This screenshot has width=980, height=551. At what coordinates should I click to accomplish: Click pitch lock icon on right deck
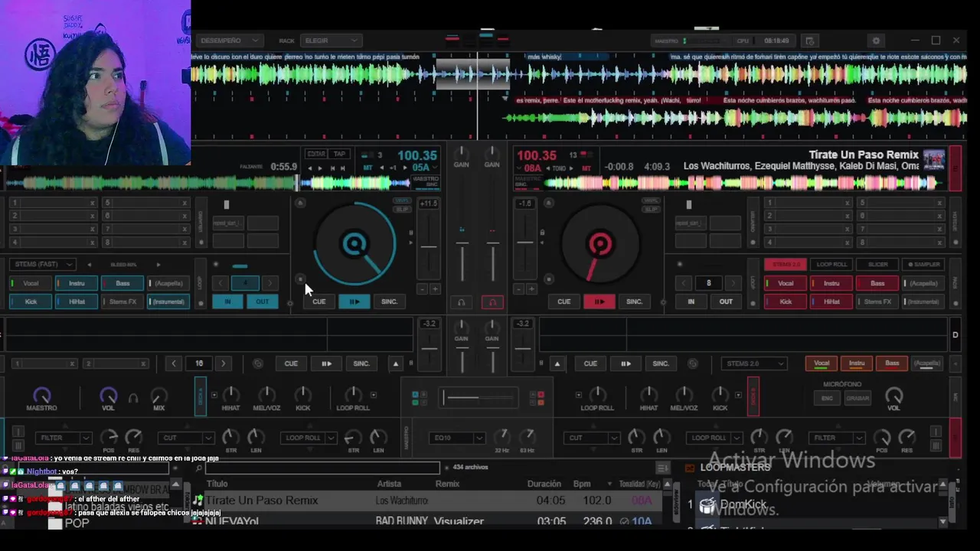[542, 232]
